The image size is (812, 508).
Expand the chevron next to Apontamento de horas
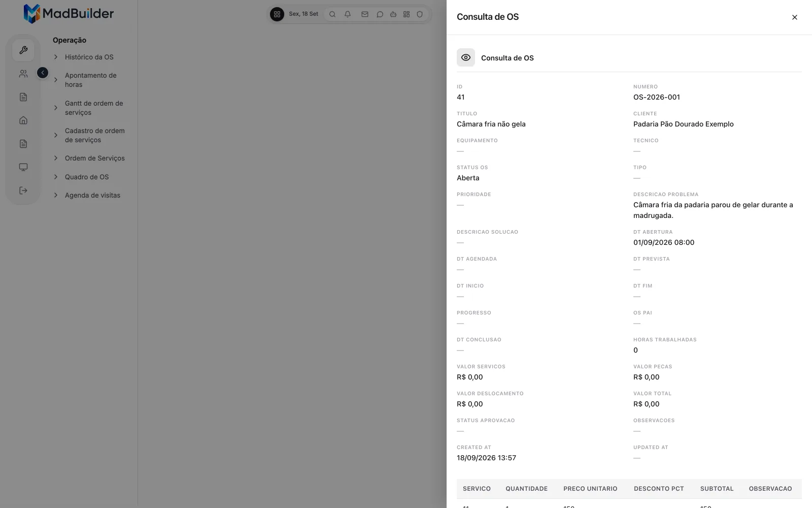click(x=56, y=80)
